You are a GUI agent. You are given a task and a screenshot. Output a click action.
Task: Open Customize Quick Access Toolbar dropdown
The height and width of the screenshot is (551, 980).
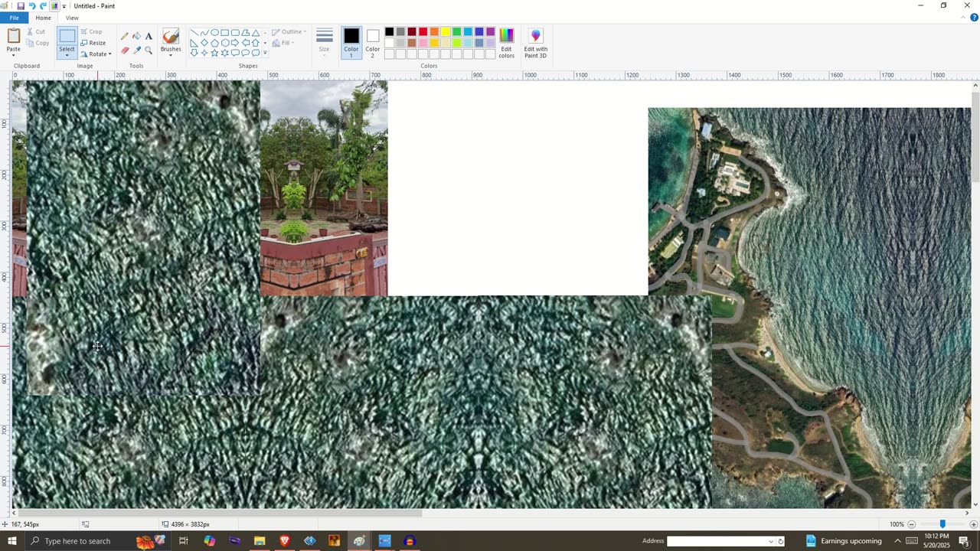click(64, 6)
